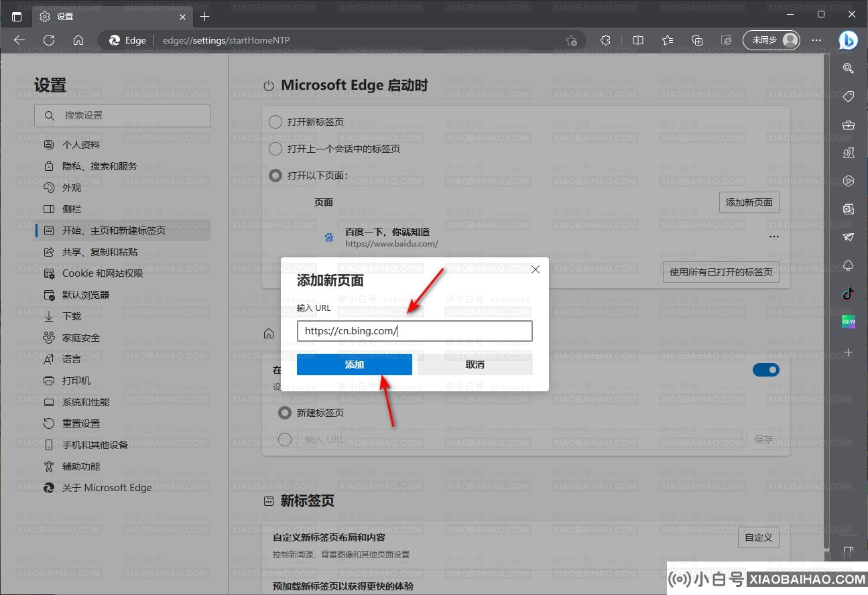Click 取消 button in dialog

pyautogui.click(x=475, y=365)
